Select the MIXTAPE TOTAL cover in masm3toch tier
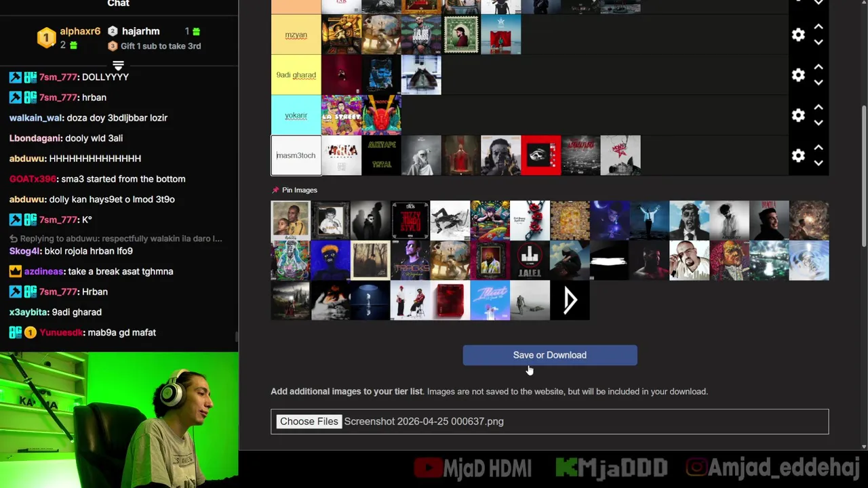The image size is (868, 488). tap(381, 155)
